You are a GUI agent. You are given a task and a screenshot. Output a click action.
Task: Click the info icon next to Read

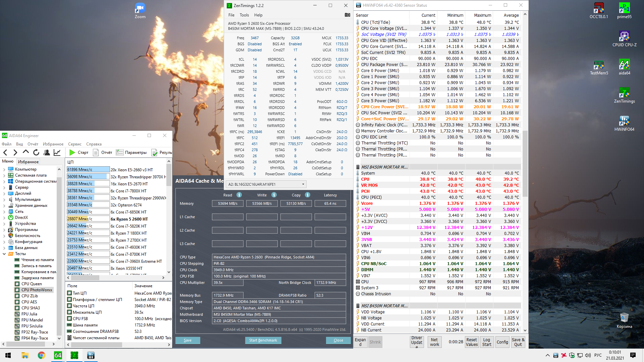(239, 195)
